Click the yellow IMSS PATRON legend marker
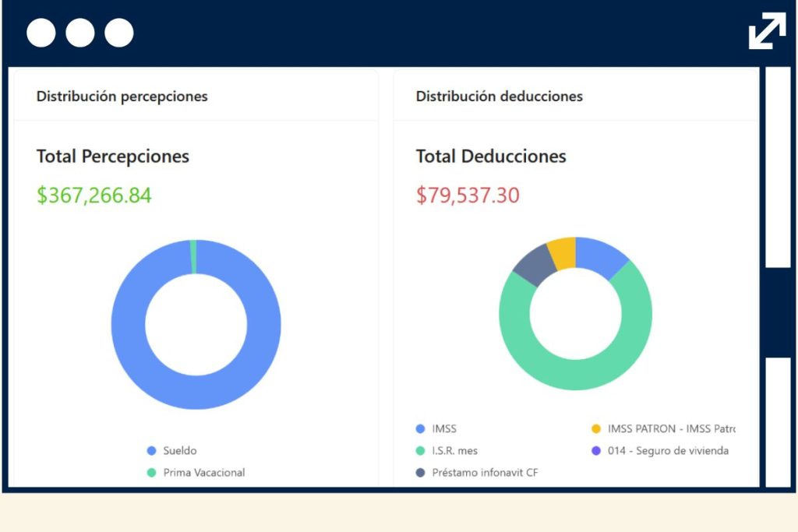This screenshot has height=532, width=798. tap(596, 428)
